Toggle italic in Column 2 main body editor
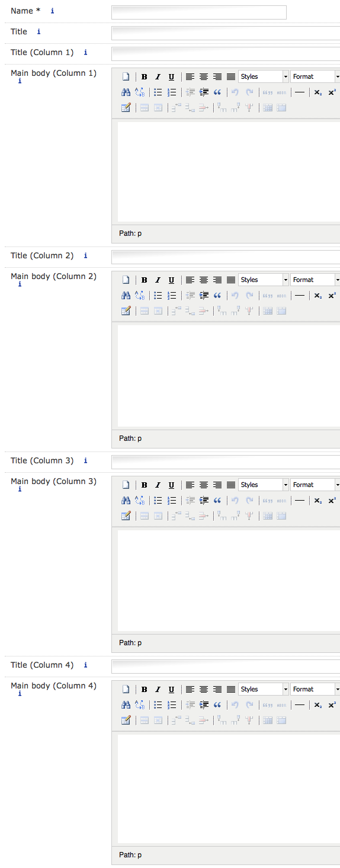The height and width of the screenshot is (868, 340). (158, 280)
